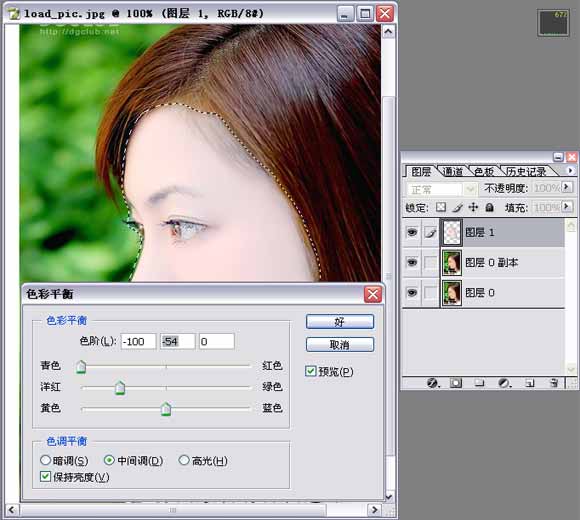Screen dimensions: 580x520
Task: Select the 图层 1 thumbnail
Action: [x=452, y=232]
